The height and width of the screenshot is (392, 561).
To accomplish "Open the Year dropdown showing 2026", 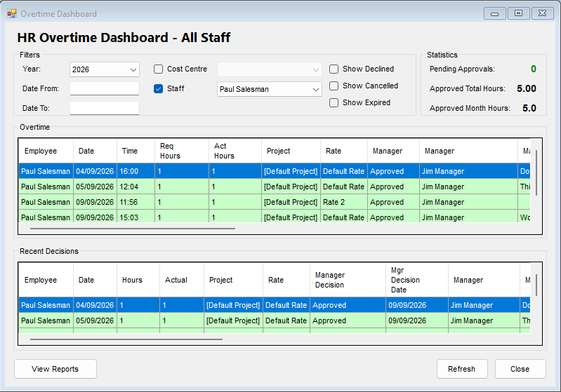I will [x=105, y=69].
